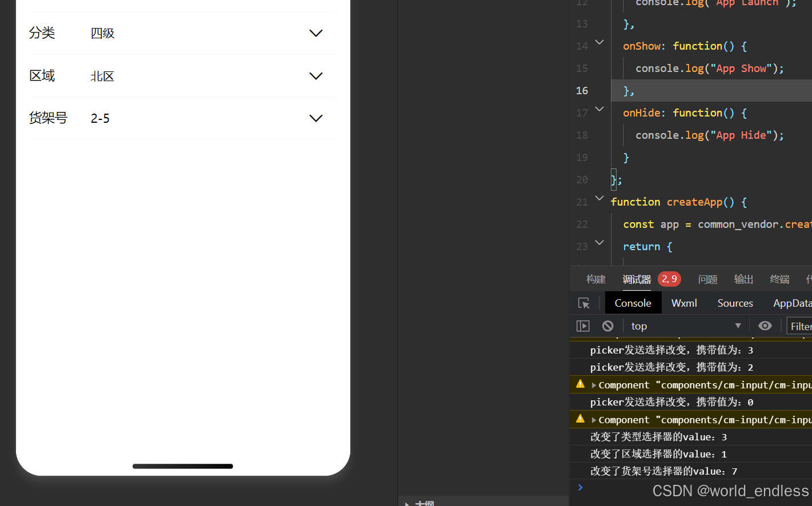Switch to the 调试器 panel tab
This screenshot has width=812, height=506.
[637, 279]
